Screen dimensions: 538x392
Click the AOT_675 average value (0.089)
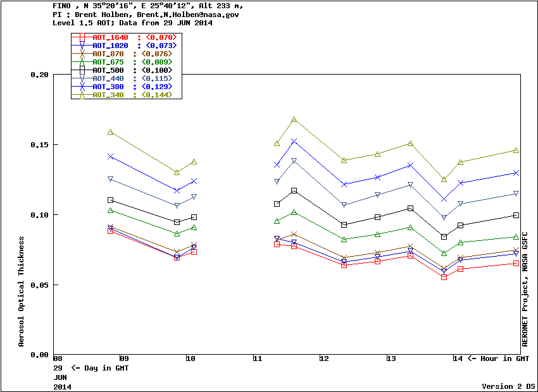[x=157, y=62]
